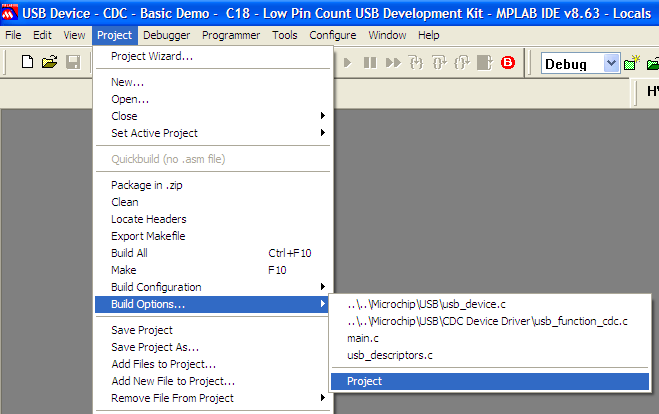
Task: Open the Debugger menu
Action: tap(166, 35)
